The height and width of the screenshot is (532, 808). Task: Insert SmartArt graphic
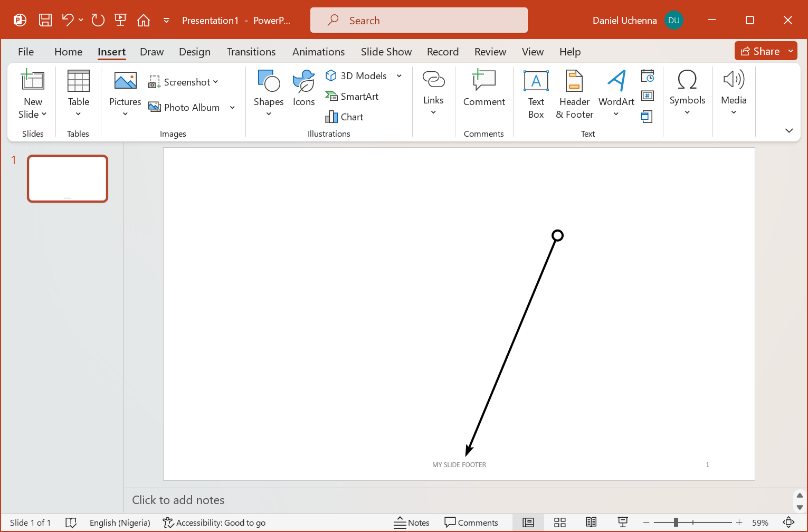tap(352, 97)
